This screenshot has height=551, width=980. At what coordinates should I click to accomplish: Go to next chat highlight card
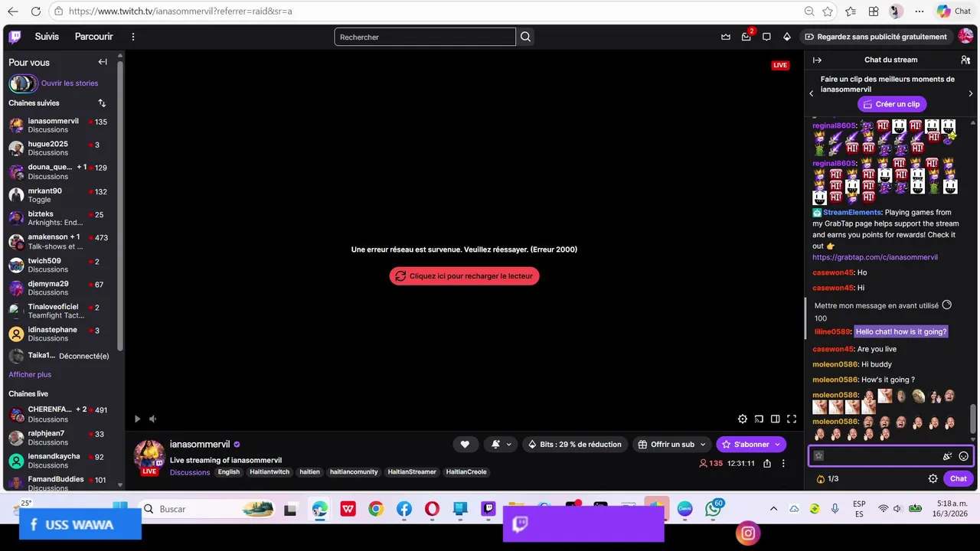pos(971,93)
